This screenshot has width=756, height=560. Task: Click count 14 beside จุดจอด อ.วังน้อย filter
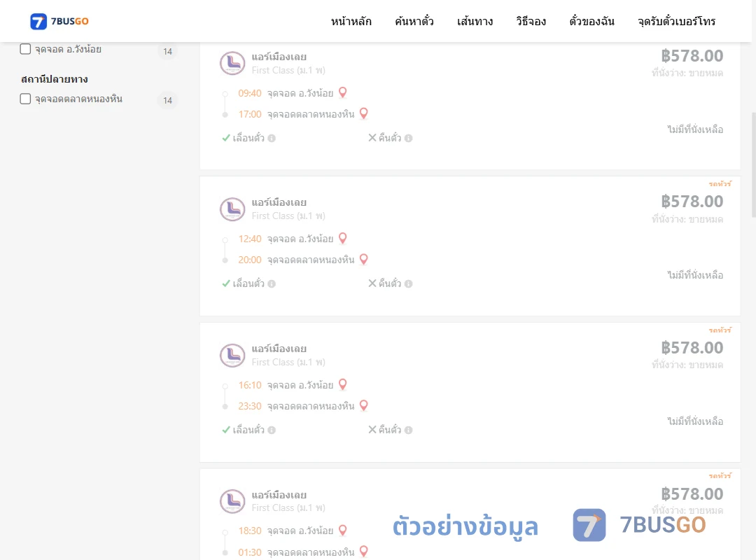[x=168, y=51]
